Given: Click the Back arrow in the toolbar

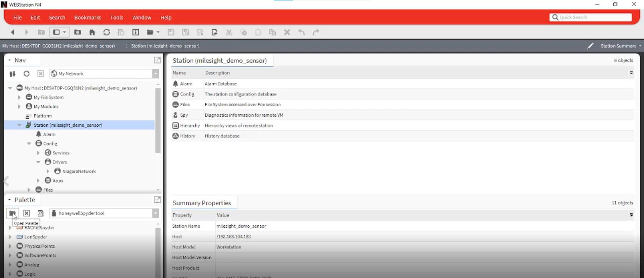Looking at the screenshot, I should pyautogui.click(x=12, y=32).
